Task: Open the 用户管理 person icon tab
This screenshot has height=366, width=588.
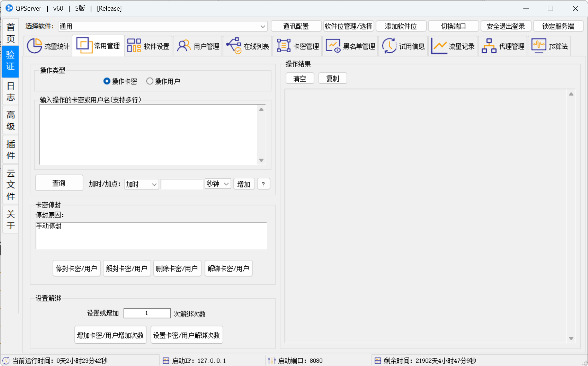Action: tap(198, 46)
